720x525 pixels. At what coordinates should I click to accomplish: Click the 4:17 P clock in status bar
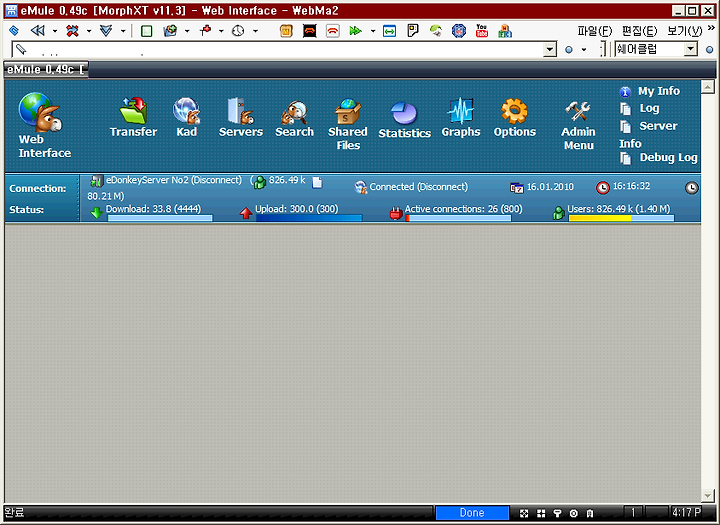coord(686,512)
